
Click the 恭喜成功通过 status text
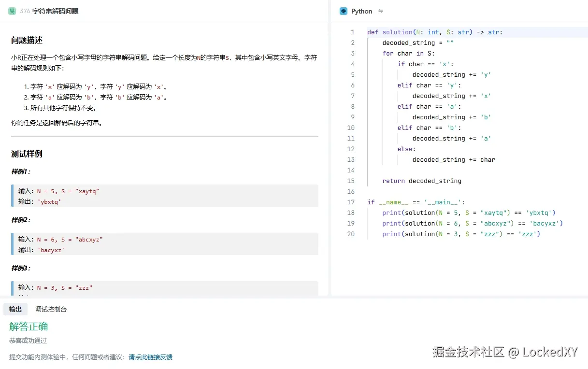pyautogui.click(x=28, y=341)
